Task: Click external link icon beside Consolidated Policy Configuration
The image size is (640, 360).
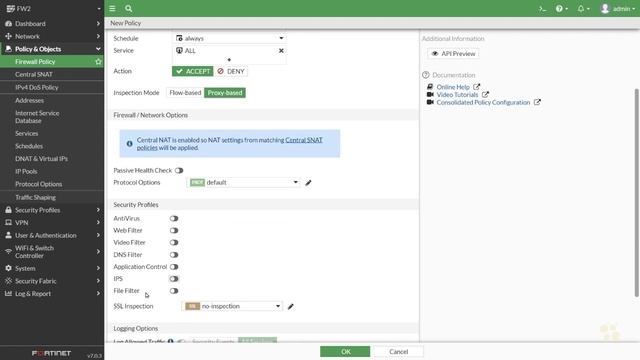Action: pyautogui.click(x=537, y=102)
